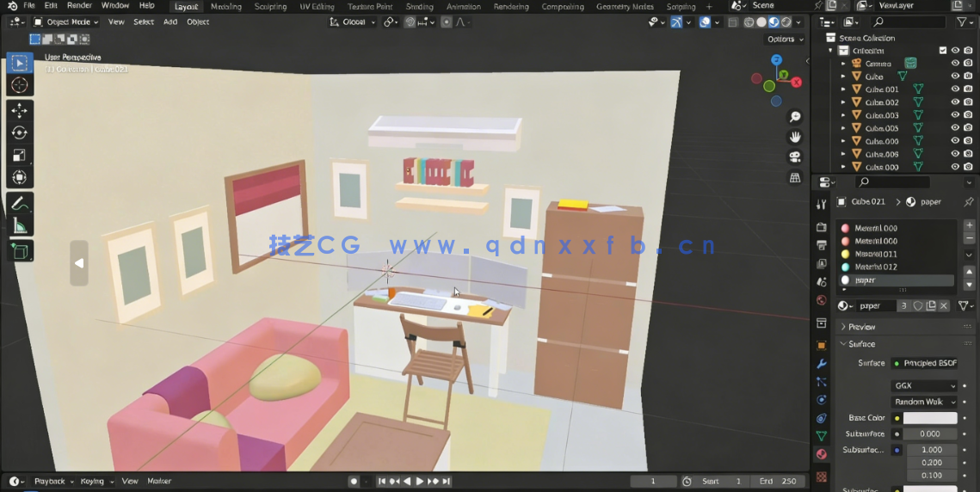
Task: Switch to wireframe viewport shading
Action: [x=749, y=22]
